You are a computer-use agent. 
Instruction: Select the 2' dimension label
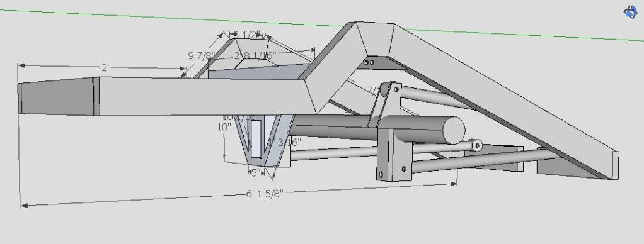105,68
